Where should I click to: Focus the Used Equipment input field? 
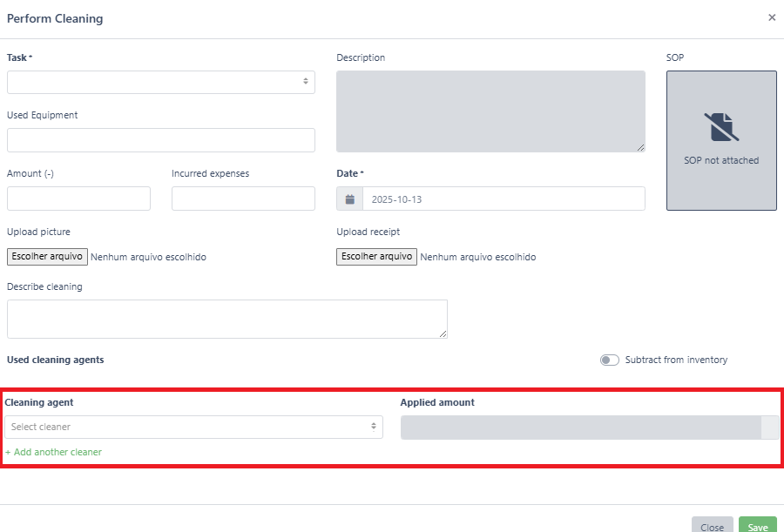(x=160, y=140)
